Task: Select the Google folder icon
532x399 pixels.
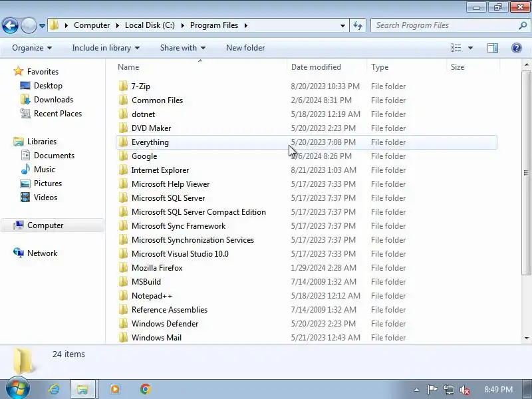Action: coord(123,156)
